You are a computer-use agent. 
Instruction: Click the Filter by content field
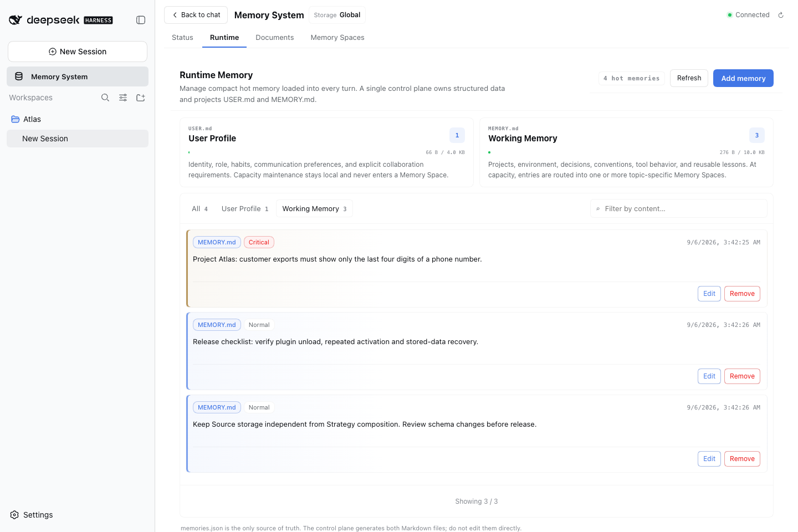point(679,209)
